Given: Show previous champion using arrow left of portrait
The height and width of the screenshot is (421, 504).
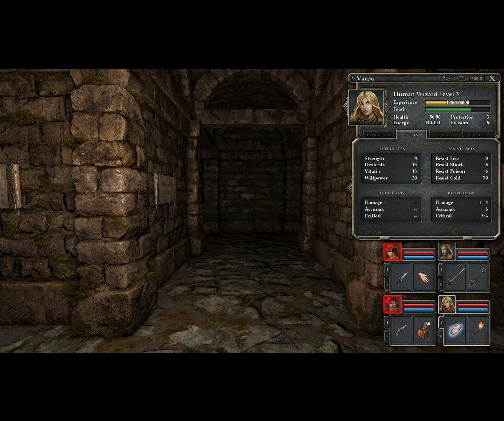Looking at the screenshot, I should click(346, 107).
